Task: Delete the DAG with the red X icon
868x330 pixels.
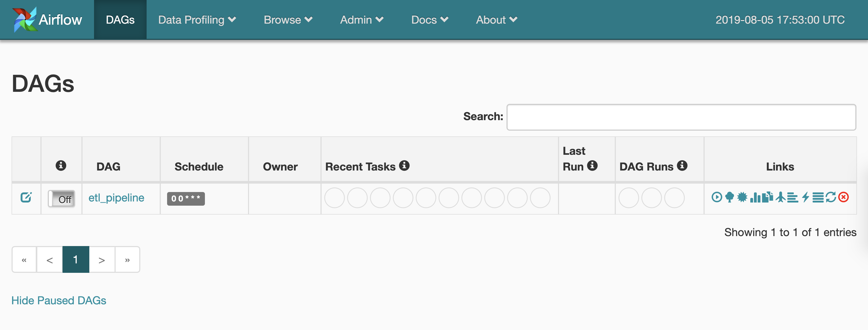Action: (844, 197)
